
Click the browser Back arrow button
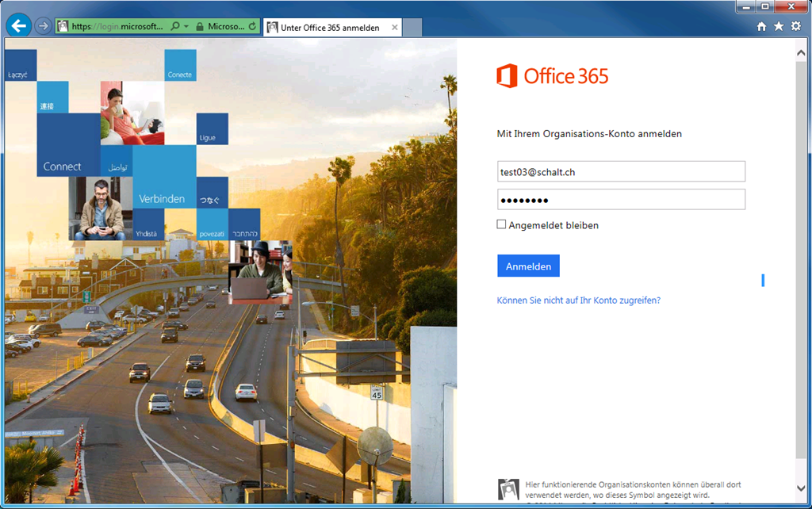[18, 26]
